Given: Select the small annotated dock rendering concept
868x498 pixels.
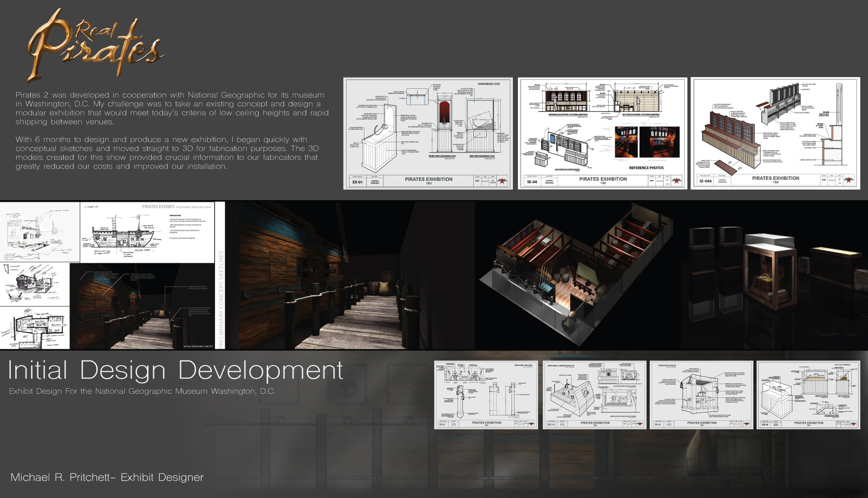Looking at the screenshot, I should pyautogui.click(x=143, y=306).
